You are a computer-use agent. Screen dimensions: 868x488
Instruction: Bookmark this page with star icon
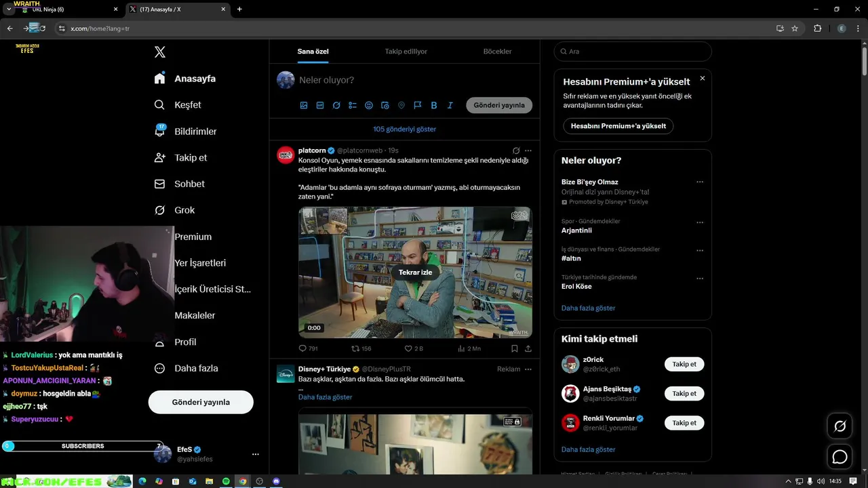(795, 28)
